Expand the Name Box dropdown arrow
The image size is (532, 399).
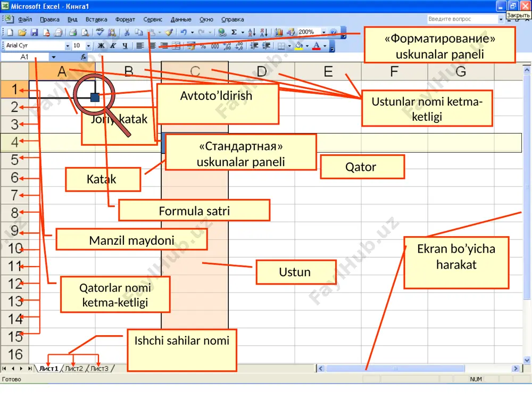(x=54, y=57)
